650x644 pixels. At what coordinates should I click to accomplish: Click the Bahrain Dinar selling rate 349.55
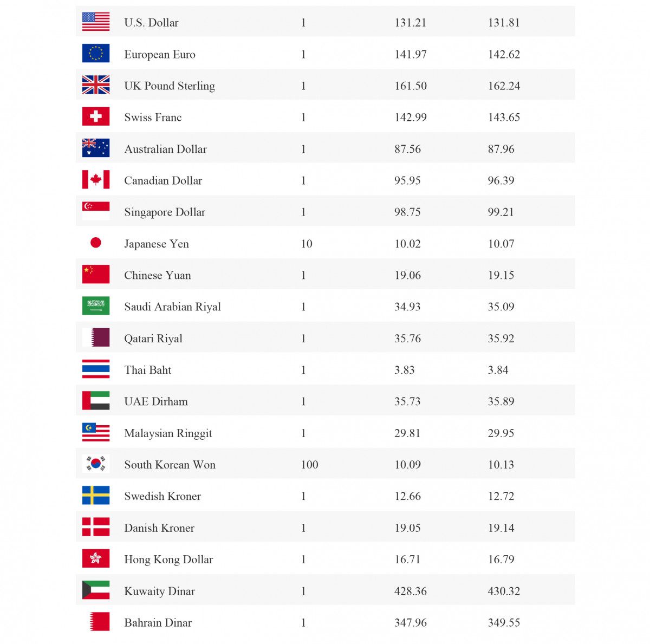pyautogui.click(x=504, y=623)
